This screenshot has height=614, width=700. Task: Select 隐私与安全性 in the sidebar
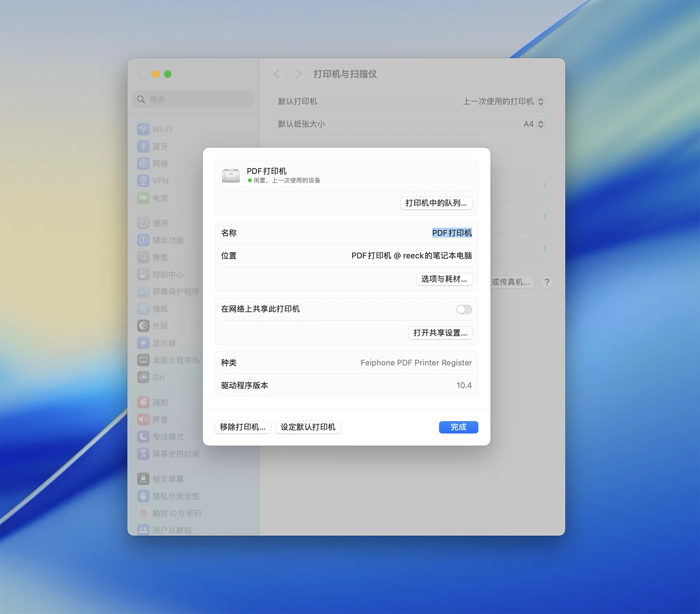tap(175, 496)
